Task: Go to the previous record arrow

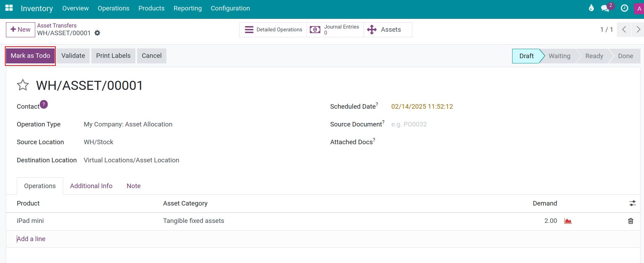Action: (624, 30)
